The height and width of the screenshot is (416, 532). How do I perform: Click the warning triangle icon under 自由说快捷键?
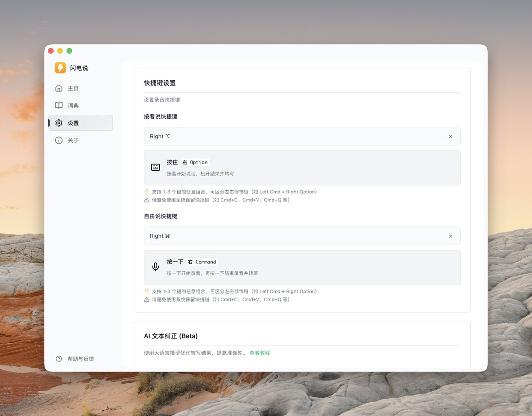point(147,299)
